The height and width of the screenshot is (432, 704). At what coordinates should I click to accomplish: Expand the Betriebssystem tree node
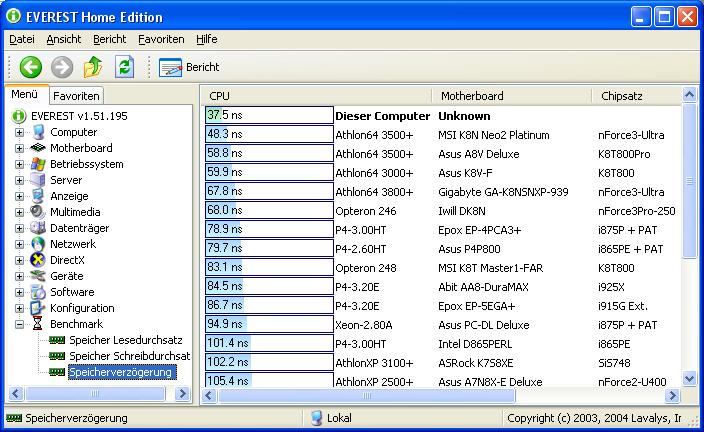point(19,164)
